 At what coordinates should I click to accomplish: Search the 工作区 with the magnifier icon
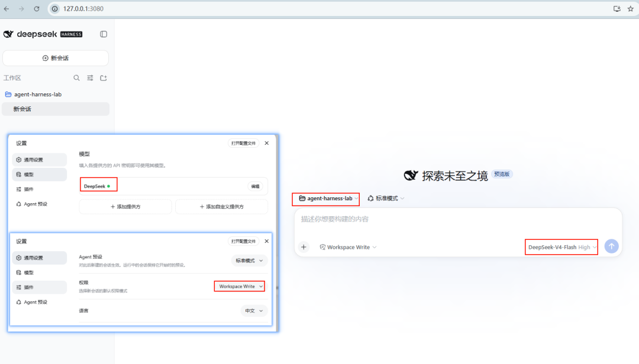coord(76,78)
